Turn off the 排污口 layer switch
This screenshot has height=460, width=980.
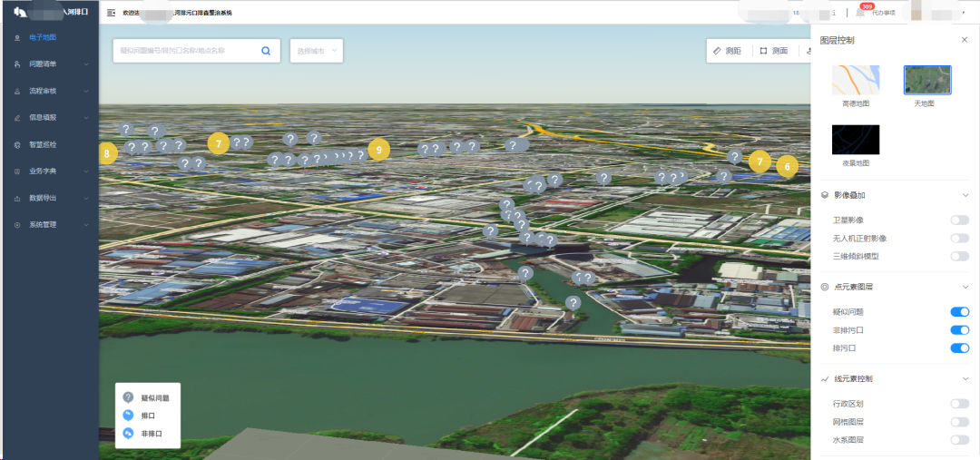tap(959, 348)
